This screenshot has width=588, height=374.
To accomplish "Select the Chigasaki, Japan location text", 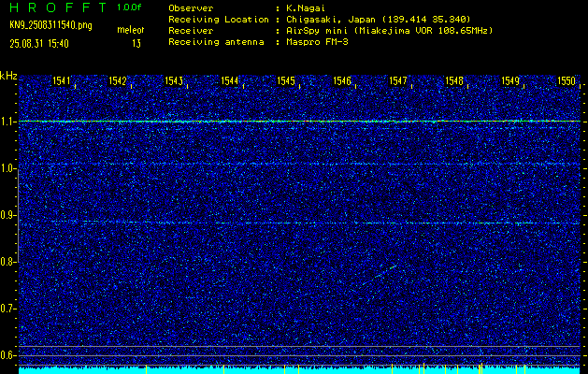I will (x=379, y=19).
